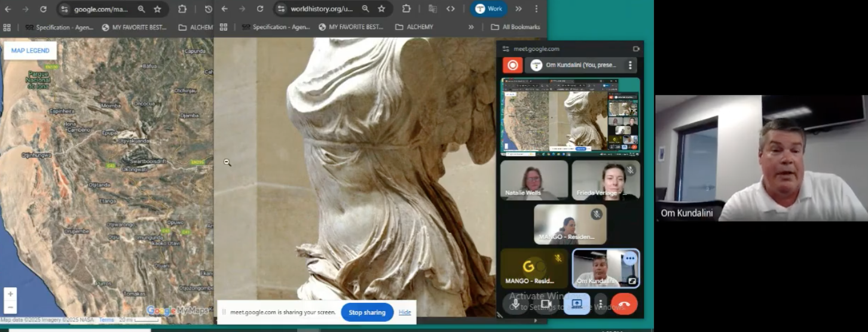
Task: Click the google.com address bar
Action: 102,9
